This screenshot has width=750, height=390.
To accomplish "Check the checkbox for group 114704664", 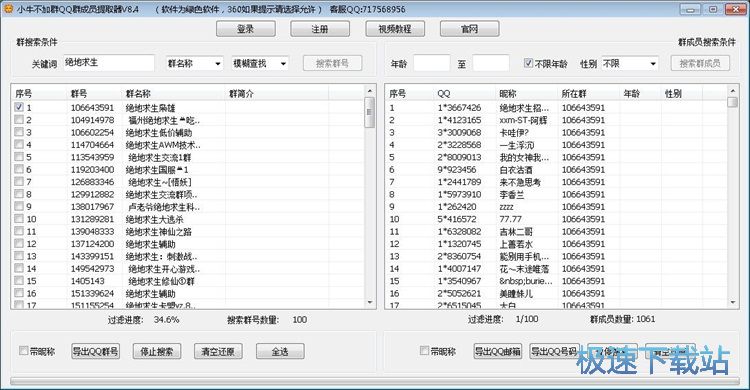I will point(19,145).
